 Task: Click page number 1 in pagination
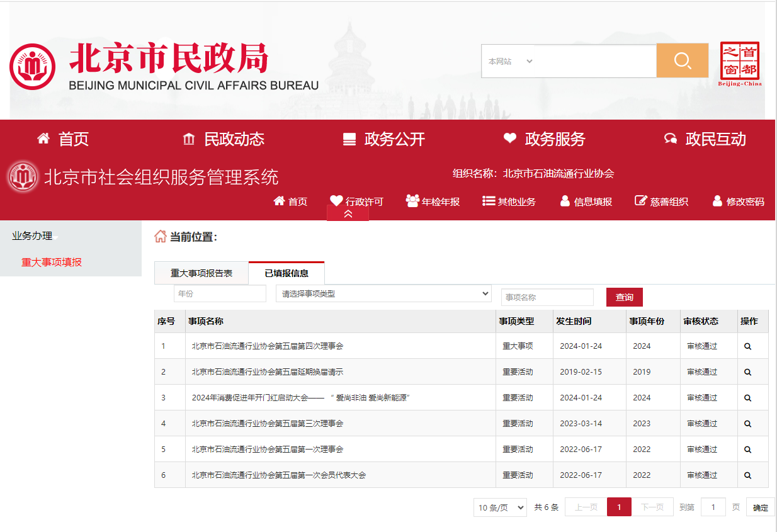[620, 507]
